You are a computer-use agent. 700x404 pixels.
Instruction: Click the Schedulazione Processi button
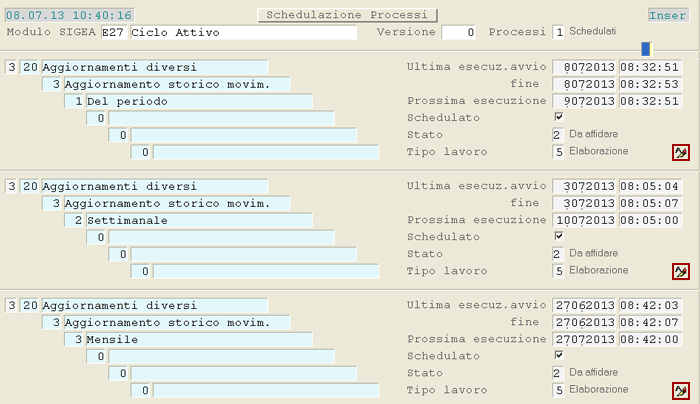tap(347, 15)
